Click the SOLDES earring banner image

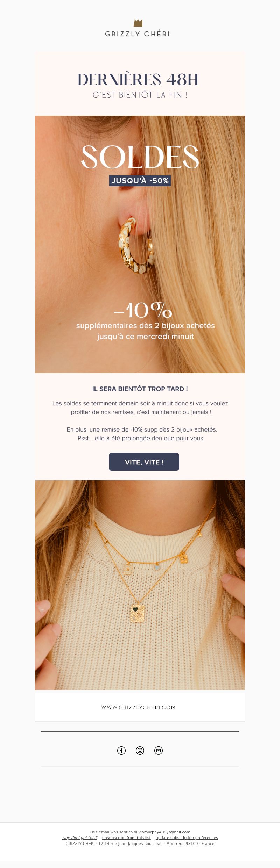pos(140,244)
